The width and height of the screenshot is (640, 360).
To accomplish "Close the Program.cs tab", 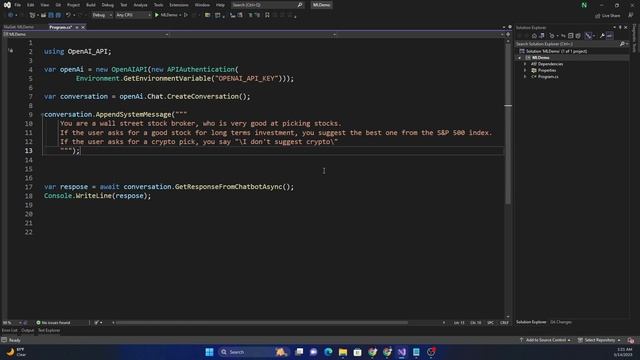I will click(83, 27).
